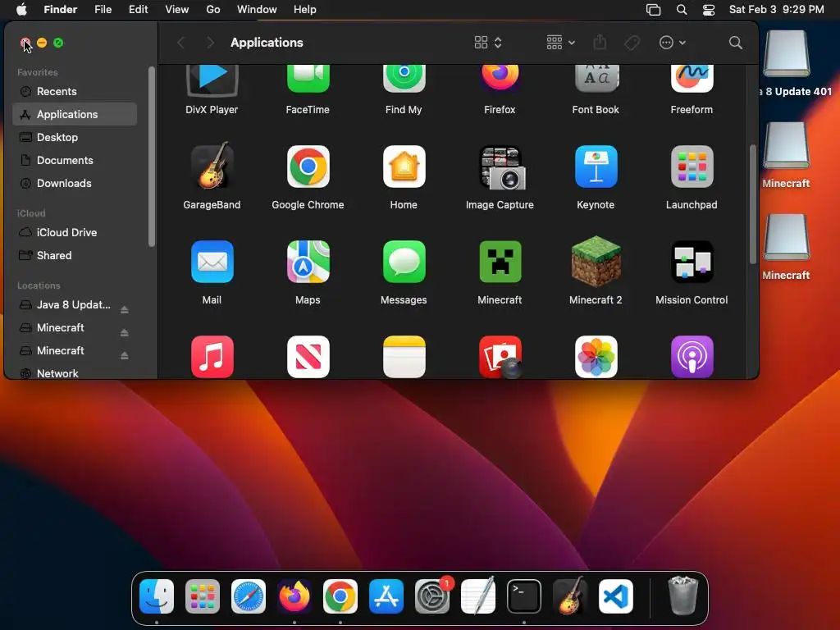Select the Podcasts app icon
Image resolution: width=840 pixels, height=630 pixels.
tap(692, 357)
